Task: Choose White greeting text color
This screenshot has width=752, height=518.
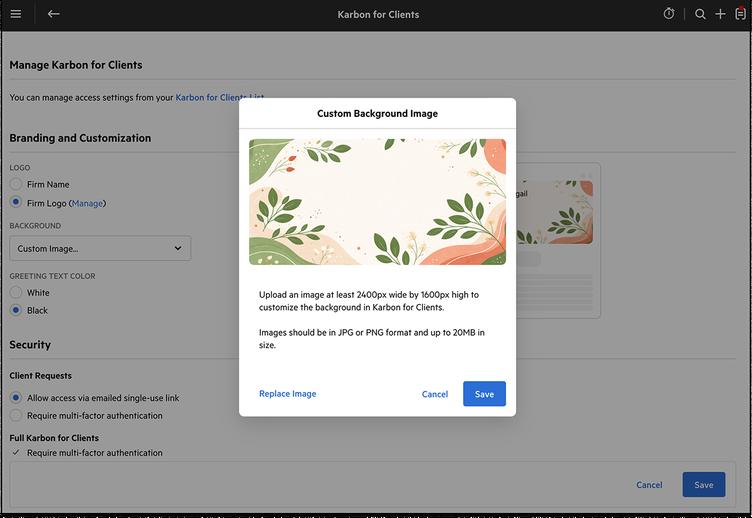Action: 16,293
